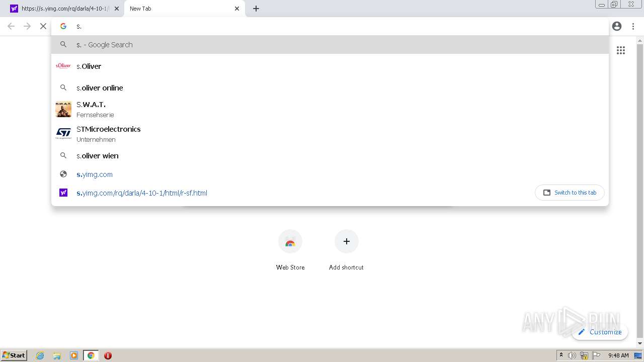Show hidden tray icons arrow

(561, 355)
